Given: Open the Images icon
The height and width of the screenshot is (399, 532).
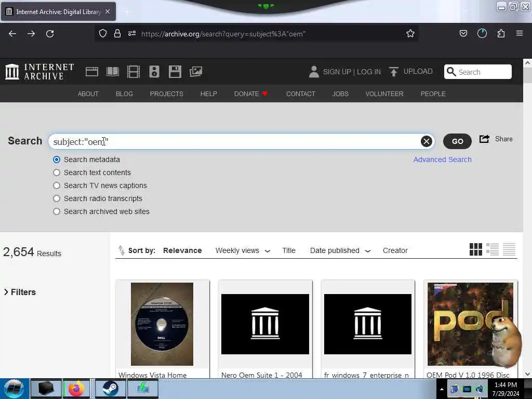Looking at the screenshot, I should [196, 72].
